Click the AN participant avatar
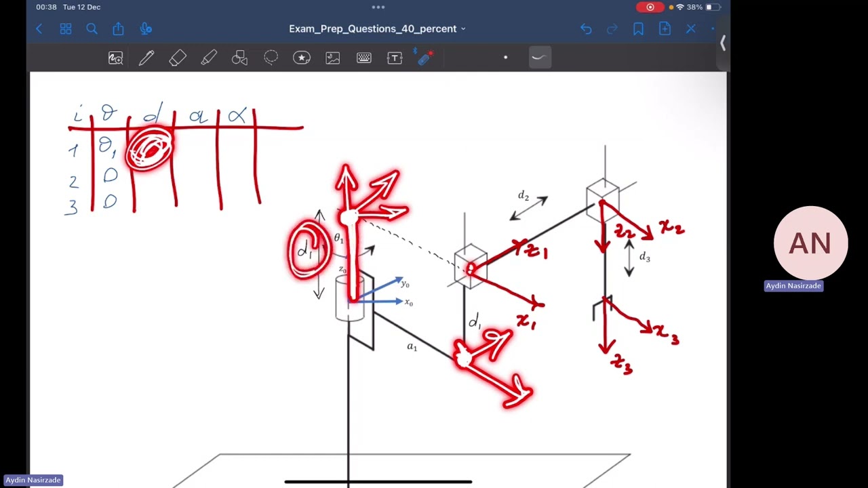 click(810, 243)
